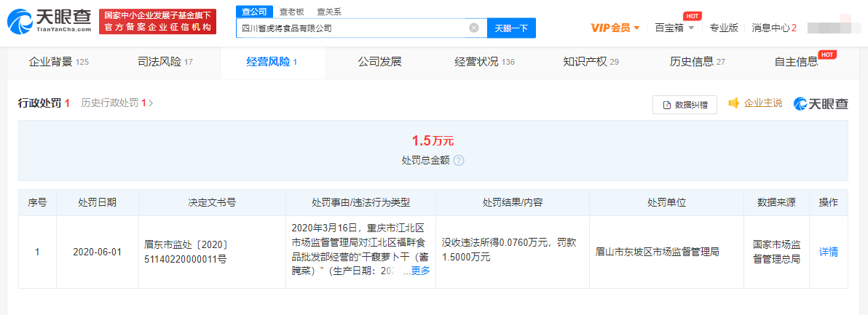
Task: Open the VIP会员 dropdown menu
Action: 615,28
